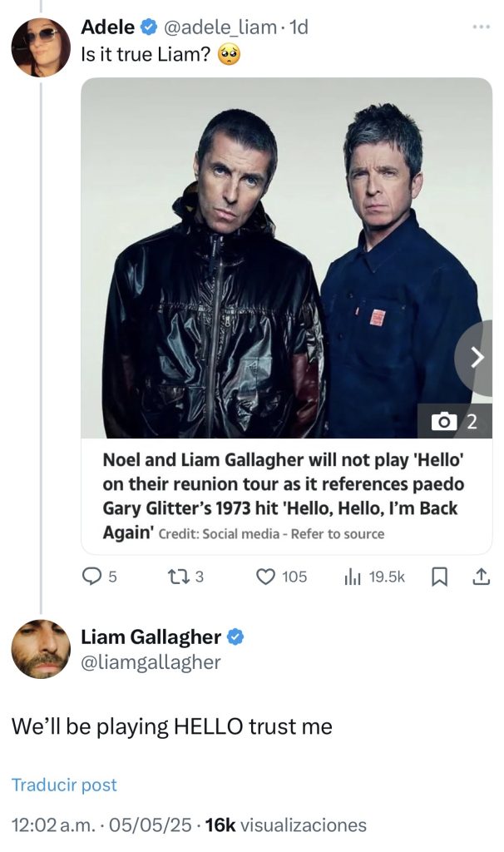Image resolution: width=504 pixels, height=852 pixels.
Task: Open the @liamgallagher handle
Action: pos(150,662)
